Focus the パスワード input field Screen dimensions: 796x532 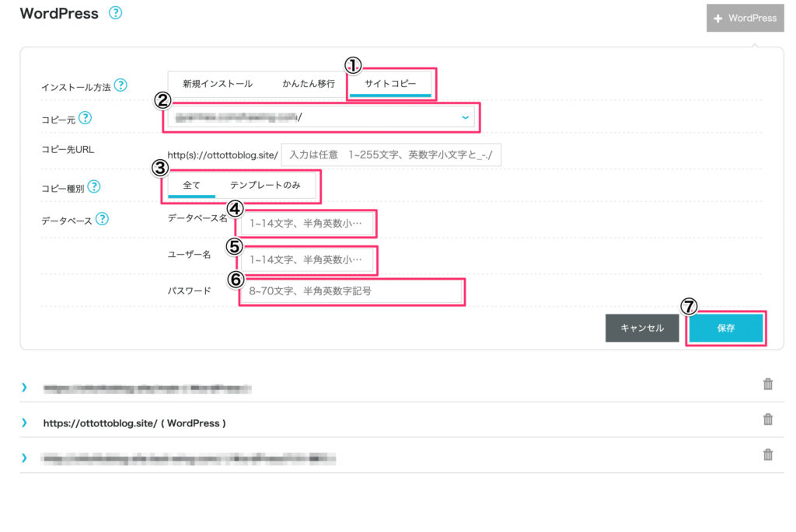coord(351,291)
